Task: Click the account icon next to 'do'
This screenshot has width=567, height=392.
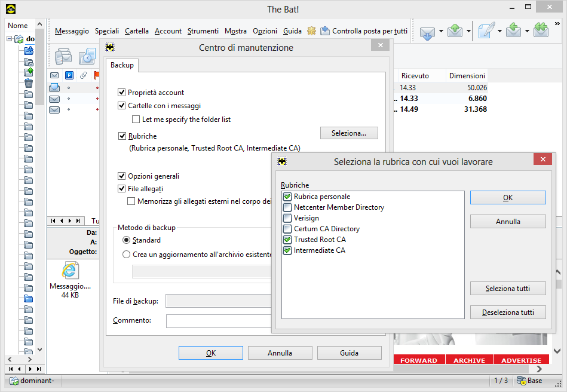Action: pyautogui.click(x=19, y=39)
